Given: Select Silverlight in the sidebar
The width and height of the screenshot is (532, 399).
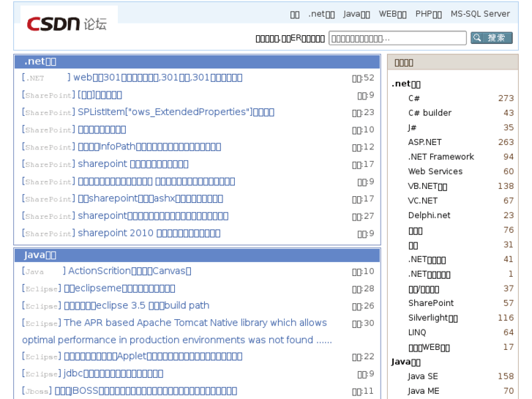Looking at the screenshot, I should (x=433, y=318).
